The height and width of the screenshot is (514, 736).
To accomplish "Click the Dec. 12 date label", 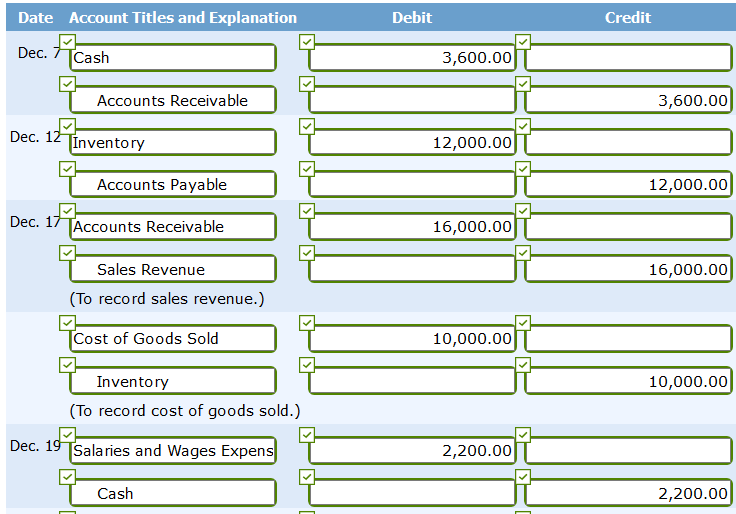I will (x=36, y=137).
